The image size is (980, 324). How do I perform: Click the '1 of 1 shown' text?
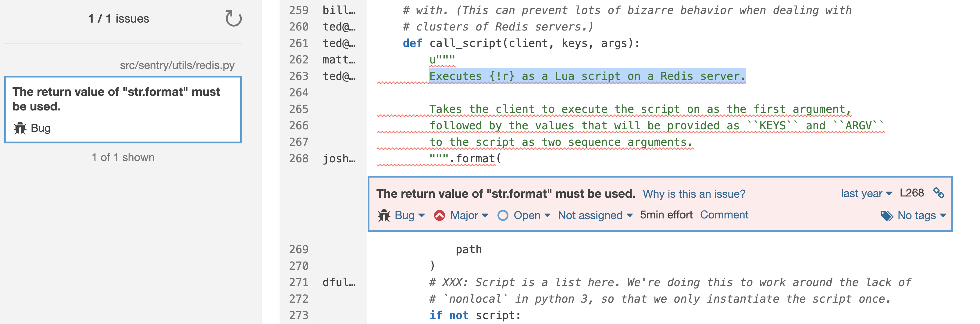(123, 157)
